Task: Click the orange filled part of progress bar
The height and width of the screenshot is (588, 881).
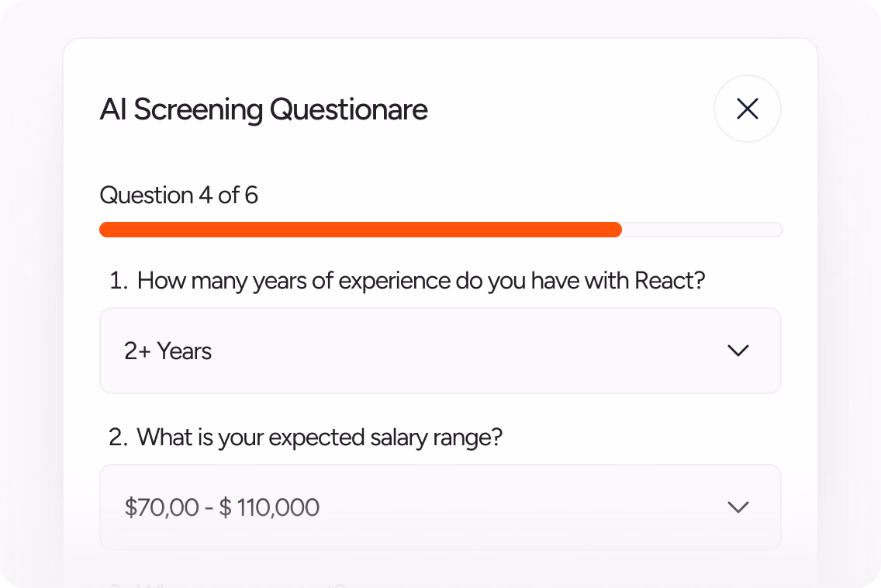Action: [360, 230]
